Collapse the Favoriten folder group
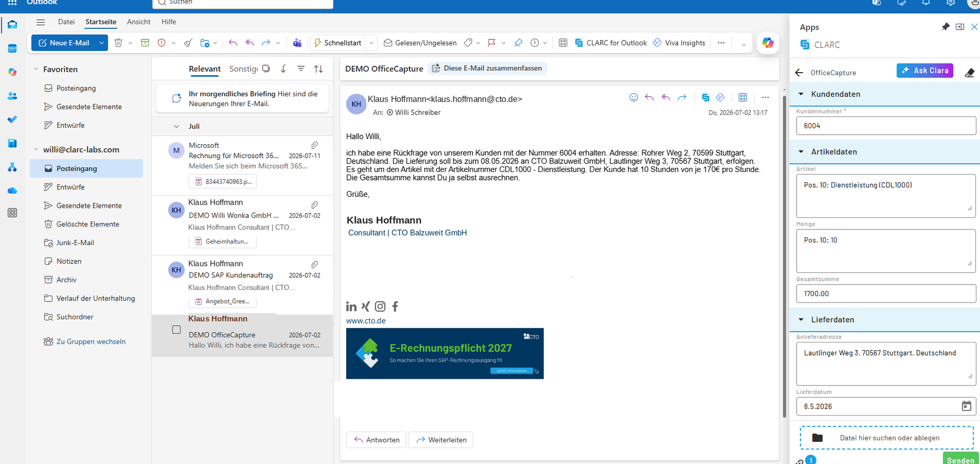Viewport: 980px width, 464px height. pos(36,69)
